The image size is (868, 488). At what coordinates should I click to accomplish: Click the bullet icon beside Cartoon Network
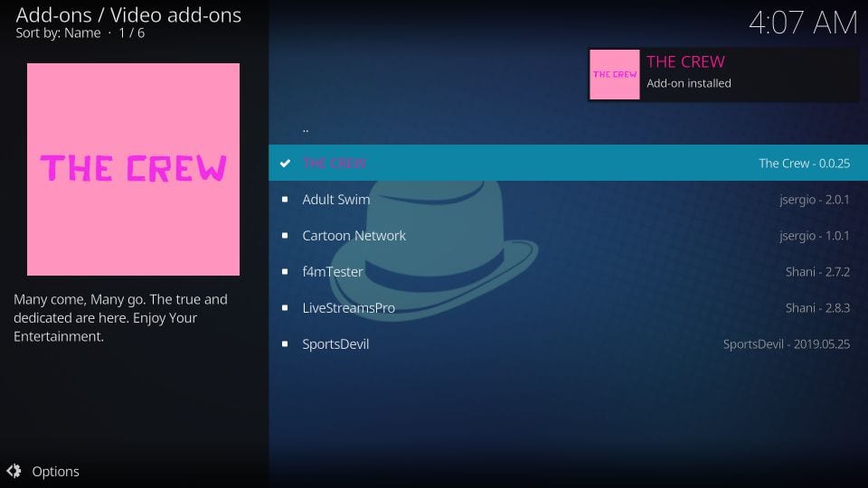pos(285,235)
